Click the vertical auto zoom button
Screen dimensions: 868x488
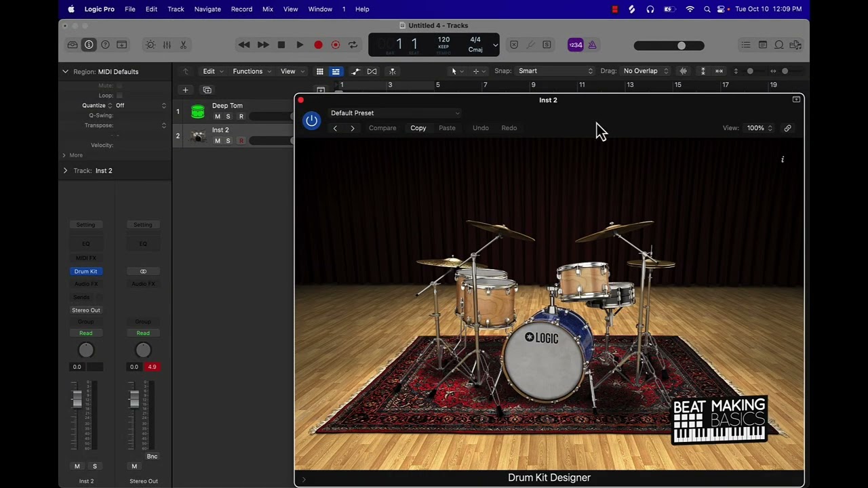tap(703, 71)
